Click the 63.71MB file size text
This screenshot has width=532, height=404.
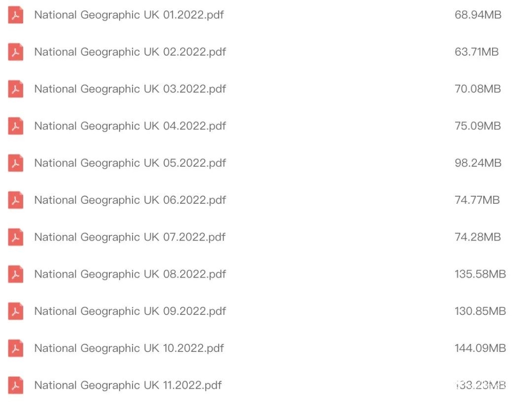476,52
